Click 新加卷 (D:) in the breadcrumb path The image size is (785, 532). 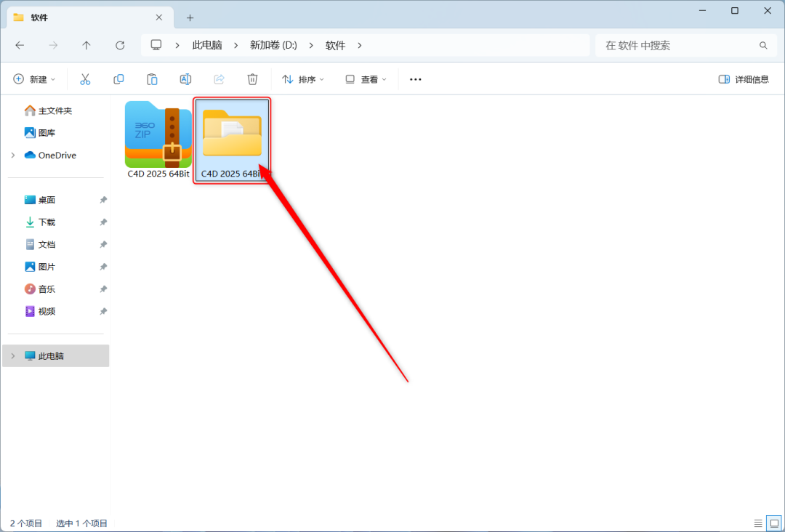pyautogui.click(x=273, y=46)
